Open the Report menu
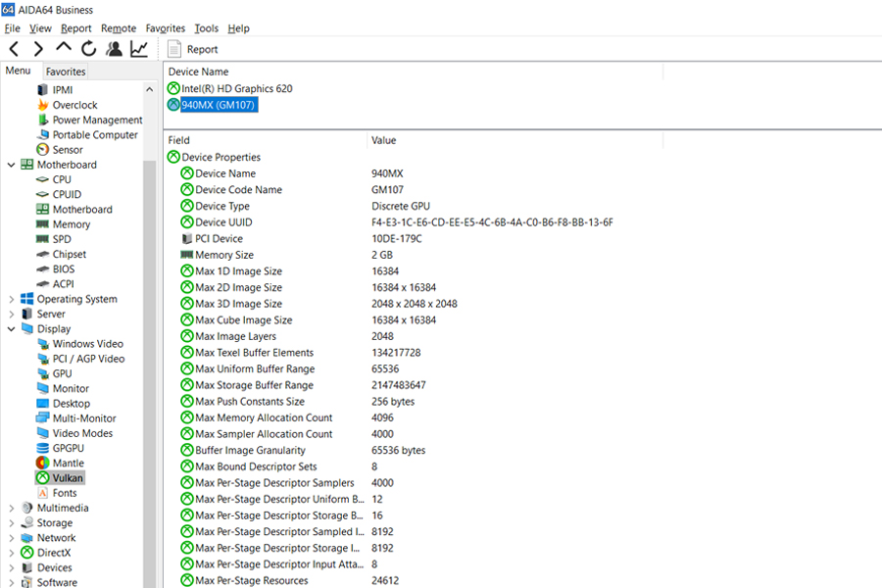882x588 pixels. [x=75, y=28]
